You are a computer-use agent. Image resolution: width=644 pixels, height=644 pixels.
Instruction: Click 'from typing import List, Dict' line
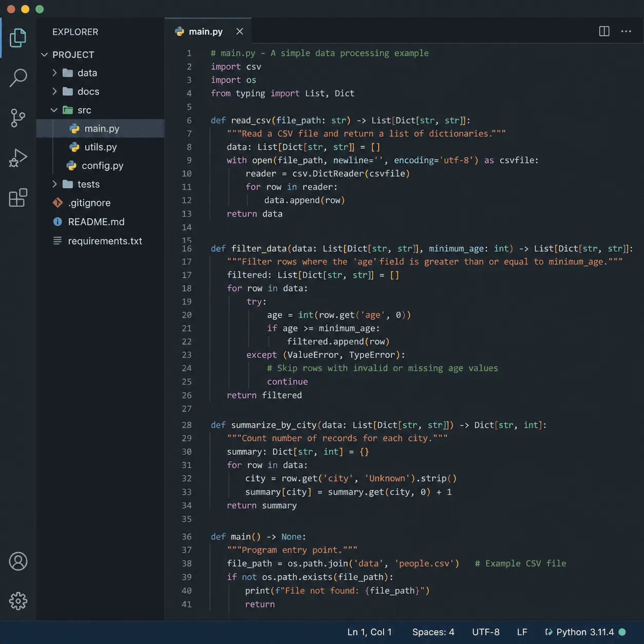282,93
